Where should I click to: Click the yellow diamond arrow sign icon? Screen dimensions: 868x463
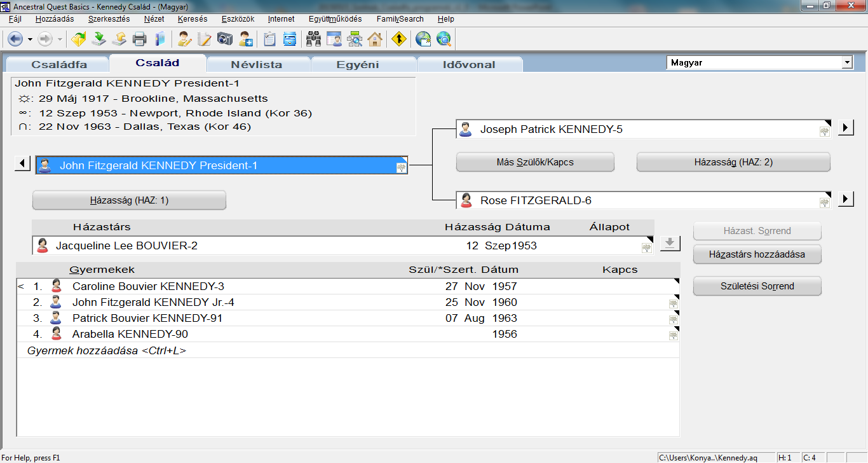pyautogui.click(x=399, y=39)
